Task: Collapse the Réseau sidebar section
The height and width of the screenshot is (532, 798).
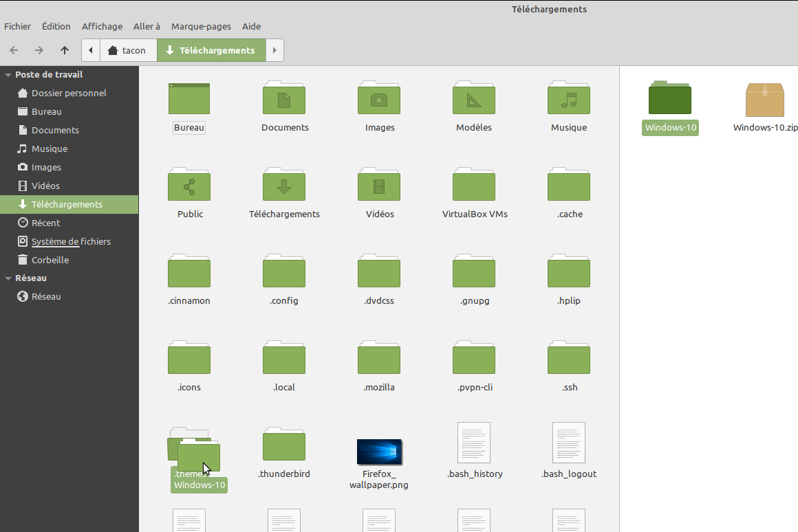Action: 8,278
